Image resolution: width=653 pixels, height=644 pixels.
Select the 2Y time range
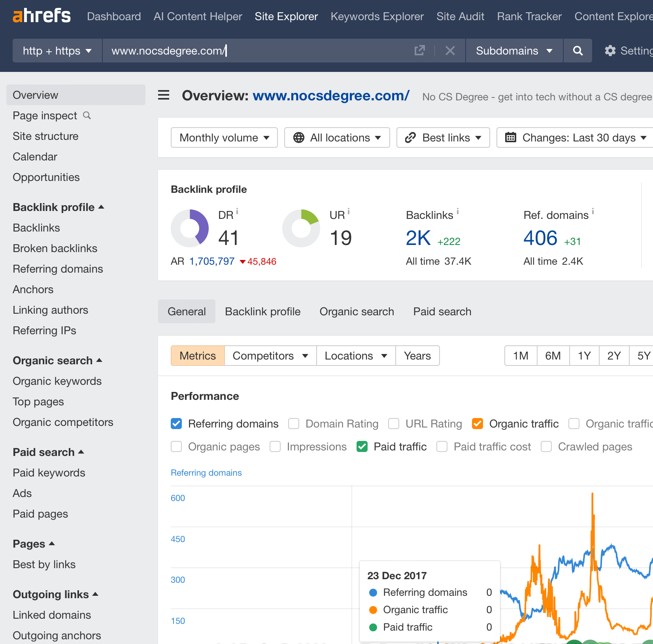click(x=614, y=356)
